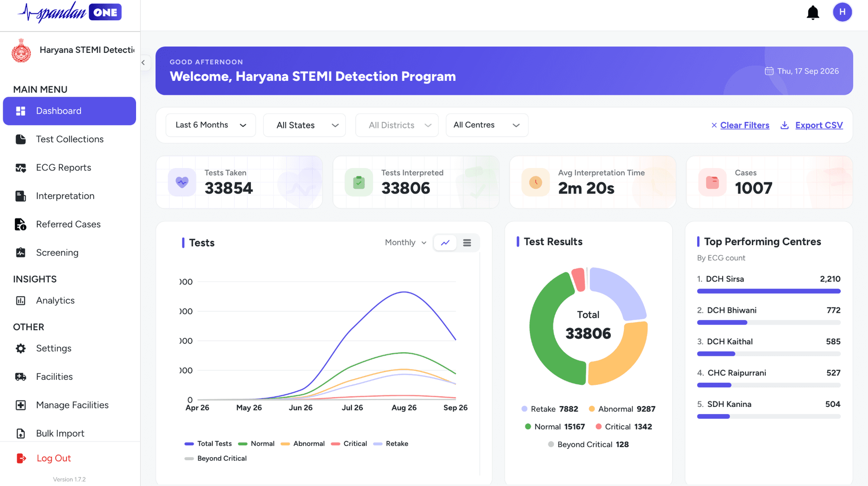Click the Haryana emblem icon
The width and height of the screenshot is (868, 486).
click(21, 50)
